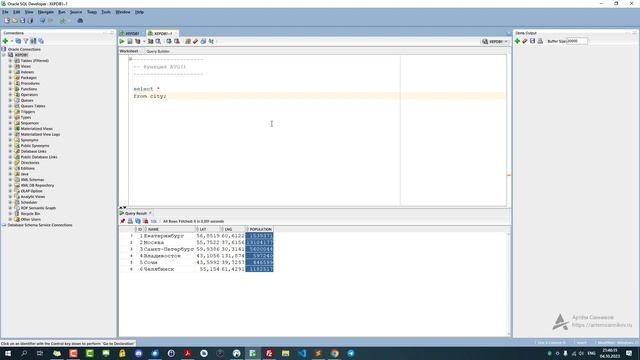The image size is (640, 360).
Task: Click the binoculars icon in main toolbar
Action: tap(80, 20)
